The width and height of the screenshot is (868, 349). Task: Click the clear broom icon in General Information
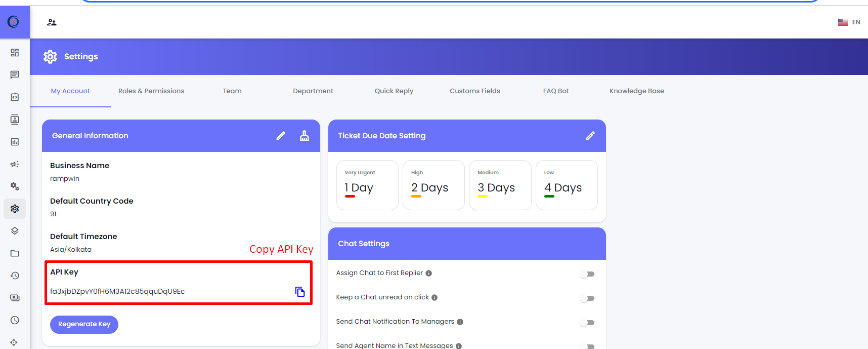click(x=304, y=136)
